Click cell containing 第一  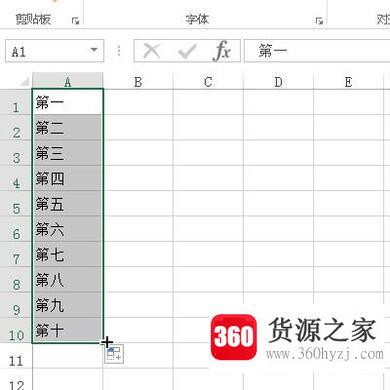68,102
